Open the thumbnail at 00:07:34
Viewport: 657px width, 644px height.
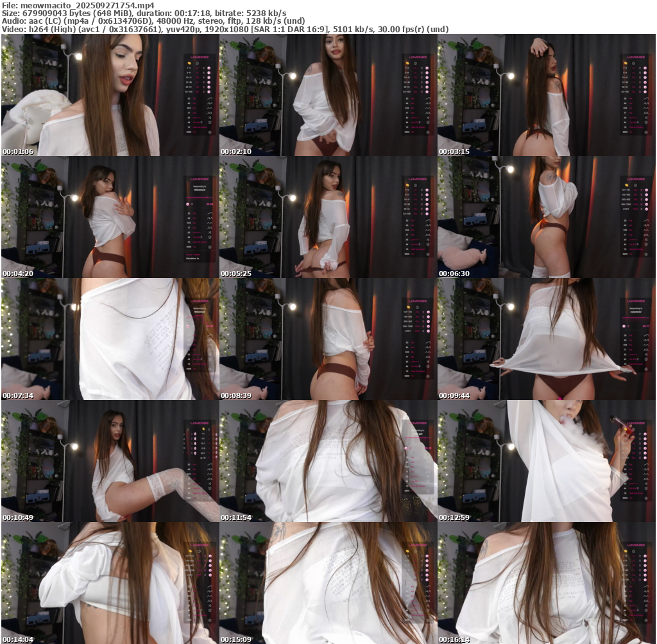pyautogui.click(x=110, y=339)
